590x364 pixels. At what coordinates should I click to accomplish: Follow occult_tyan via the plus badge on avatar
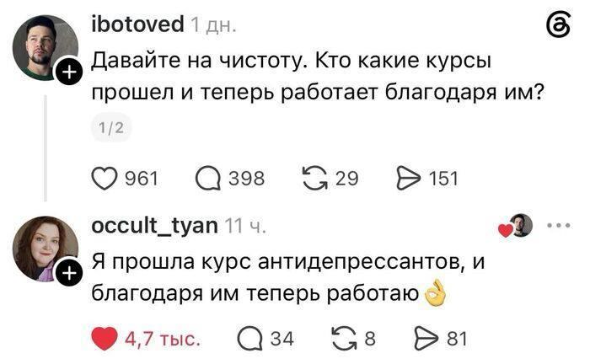point(68,273)
